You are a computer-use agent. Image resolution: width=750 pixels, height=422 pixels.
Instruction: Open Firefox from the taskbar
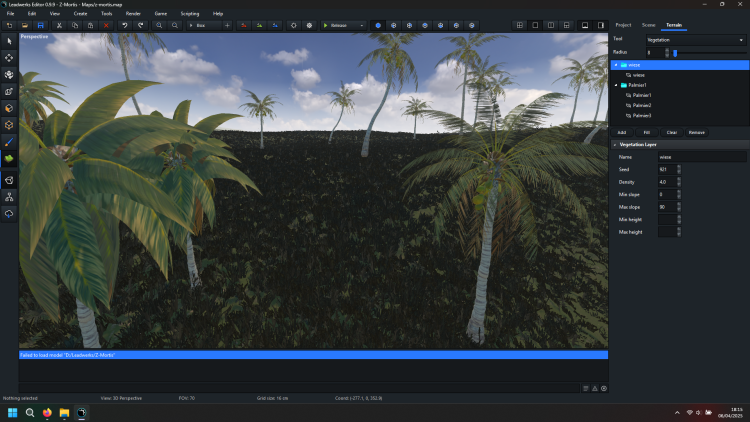point(47,412)
